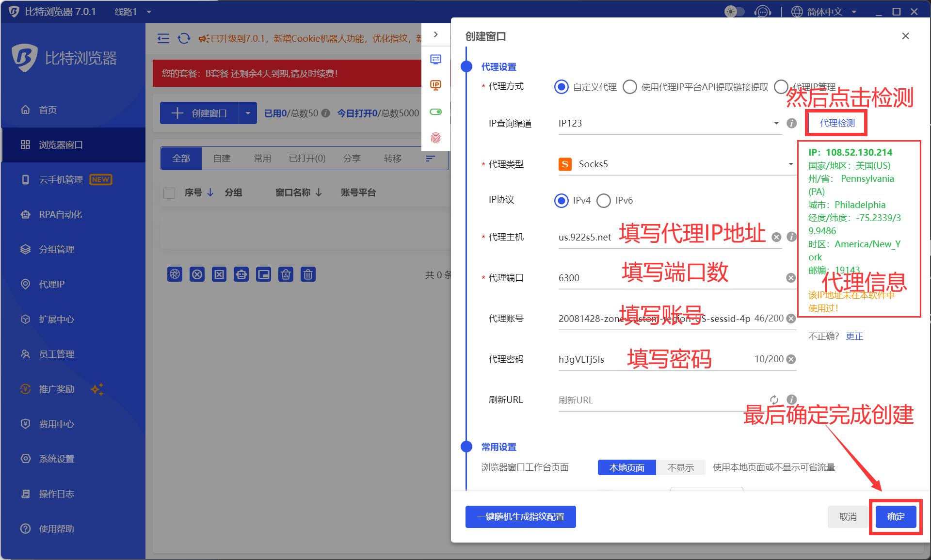
Task: Expand the arrow next to 创建窗口 button
Action: (248, 113)
